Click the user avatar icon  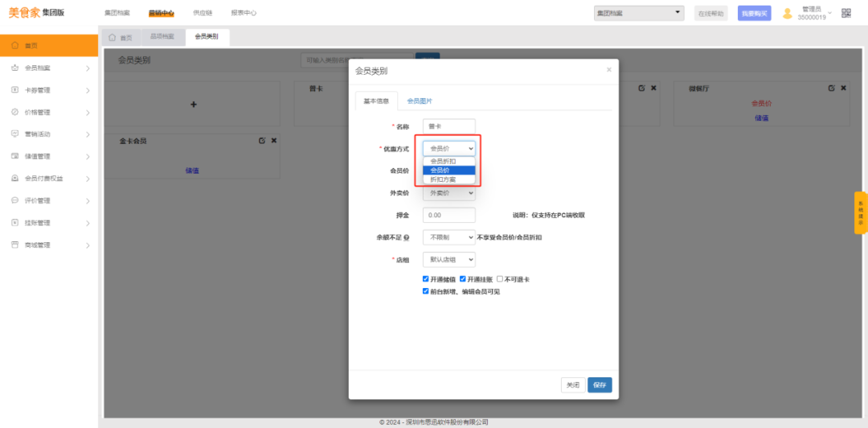tap(787, 14)
